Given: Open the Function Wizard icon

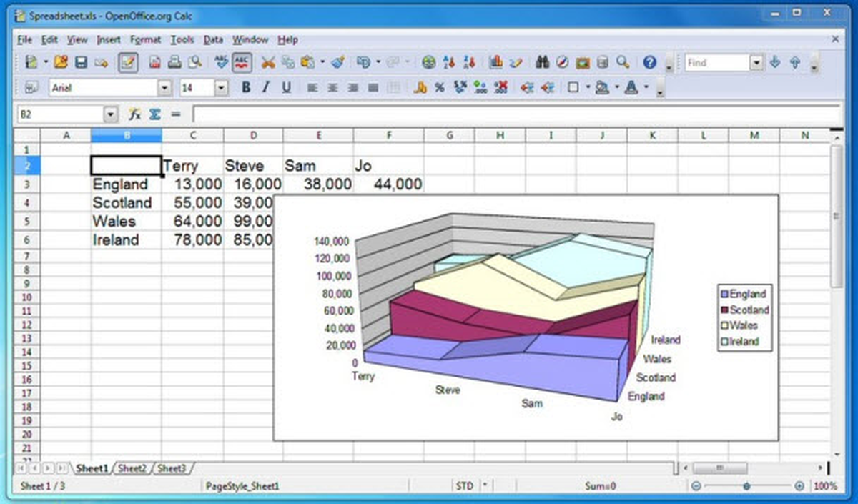Looking at the screenshot, I should pyautogui.click(x=134, y=114).
